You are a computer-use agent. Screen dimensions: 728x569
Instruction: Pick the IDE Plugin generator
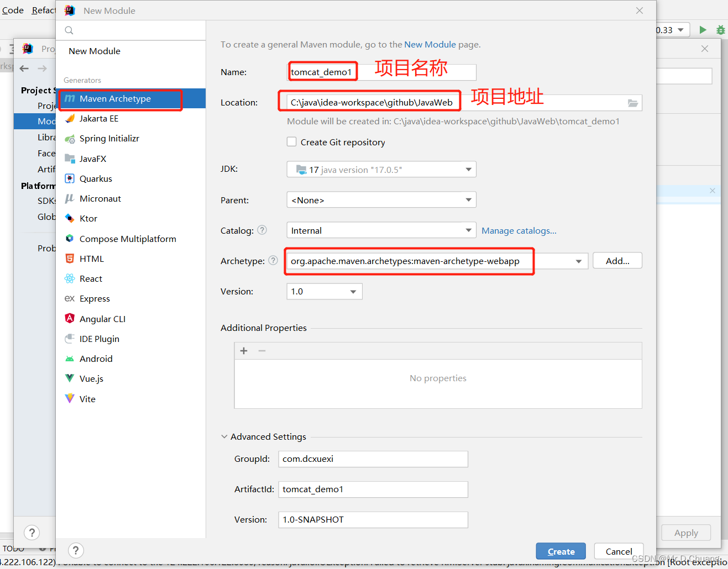click(x=131, y=339)
